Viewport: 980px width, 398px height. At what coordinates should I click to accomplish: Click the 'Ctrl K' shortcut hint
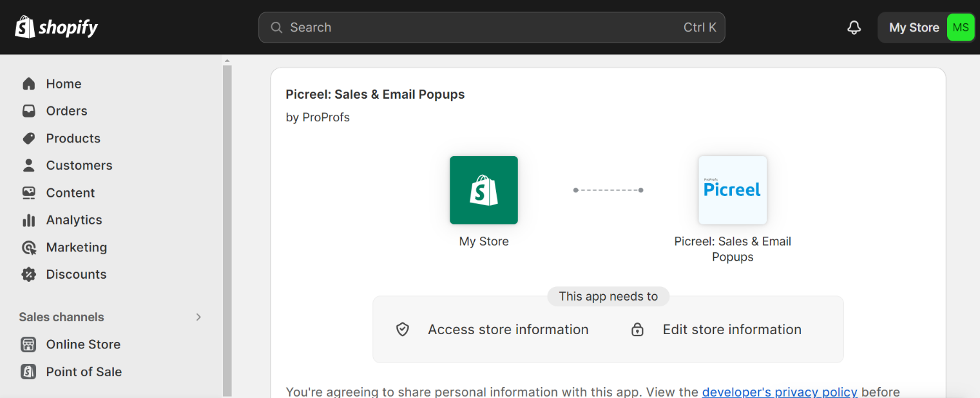coord(700,28)
